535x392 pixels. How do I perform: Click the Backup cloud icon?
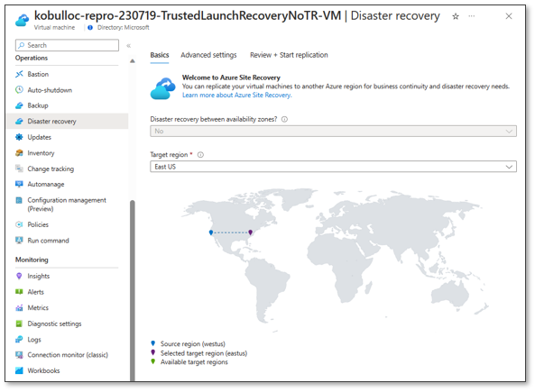click(x=19, y=105)
